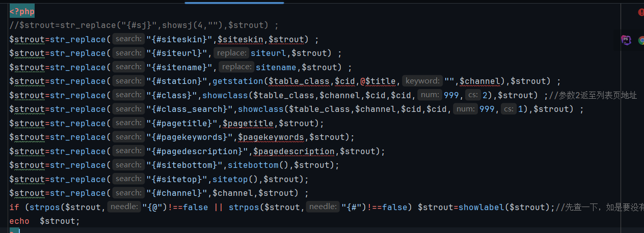This screenshot has height=233, width=644.
Task: Click 'num:' hint on the {#class_search} line
Action: (x=465, y=109)
